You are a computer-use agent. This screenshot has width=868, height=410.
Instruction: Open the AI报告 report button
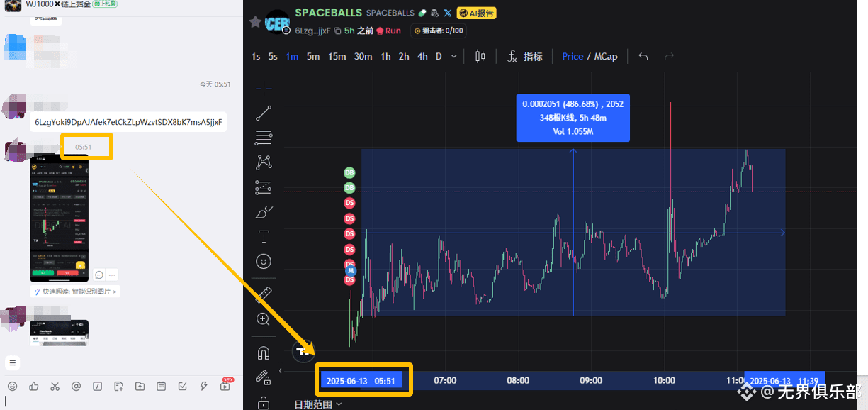[477, 13]
